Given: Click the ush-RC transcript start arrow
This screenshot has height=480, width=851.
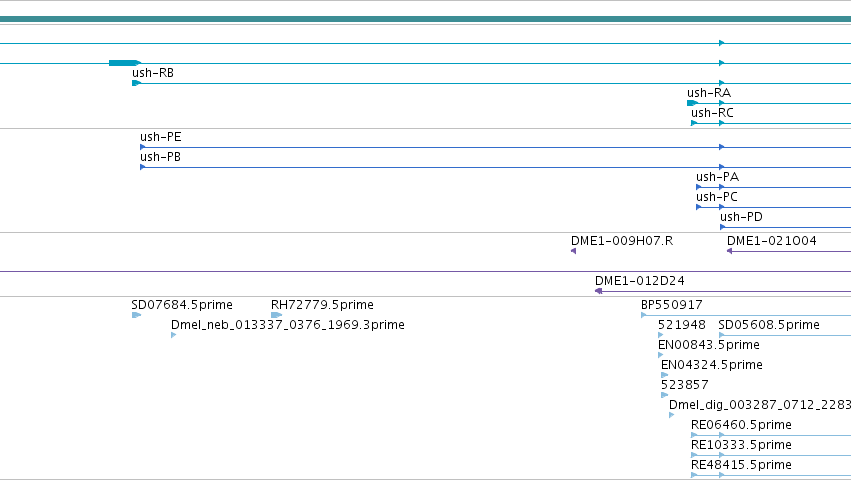Looking at the screenshot, I should click(694, 123).
